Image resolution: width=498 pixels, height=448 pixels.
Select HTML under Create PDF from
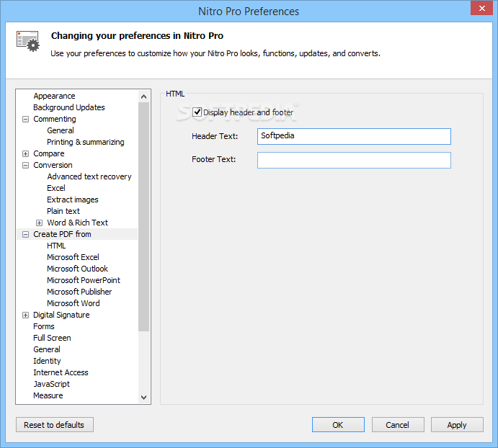click(x=56, y=246)
